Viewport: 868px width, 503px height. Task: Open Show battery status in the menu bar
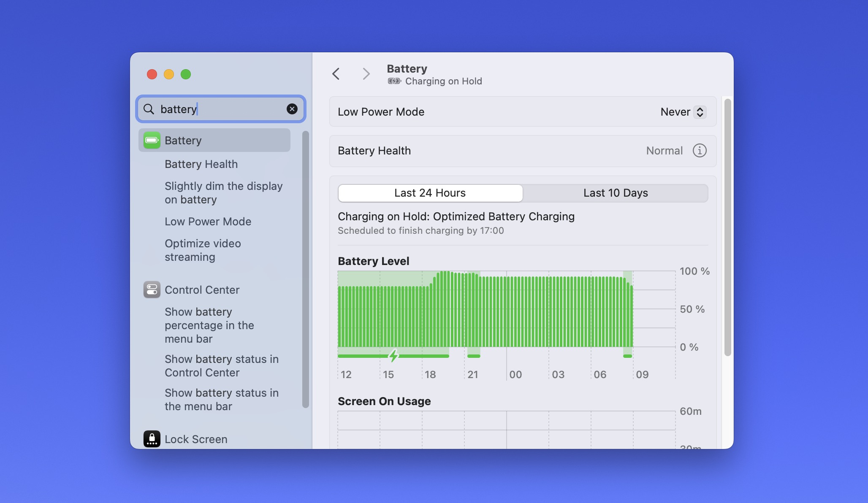click(222, 400)
